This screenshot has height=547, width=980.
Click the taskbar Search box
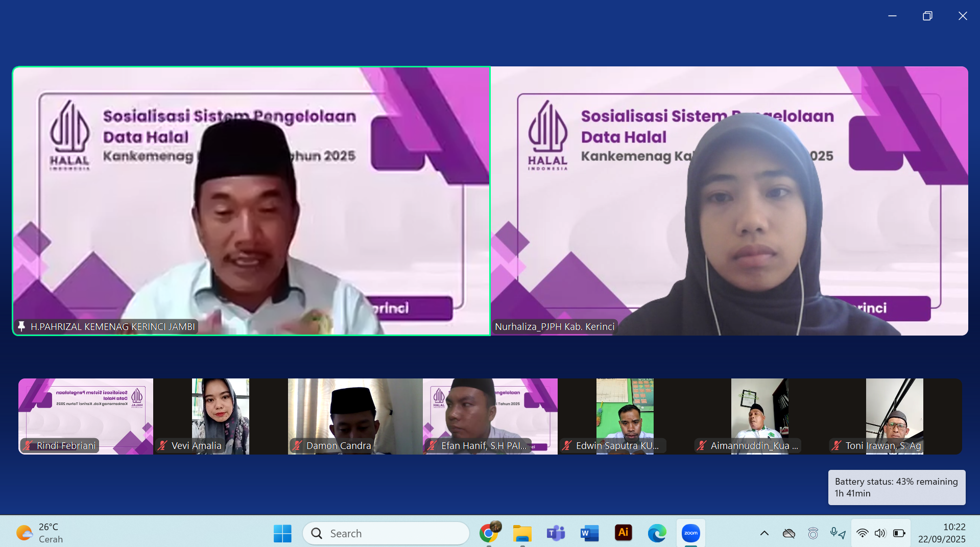click(x=386, y=533)
